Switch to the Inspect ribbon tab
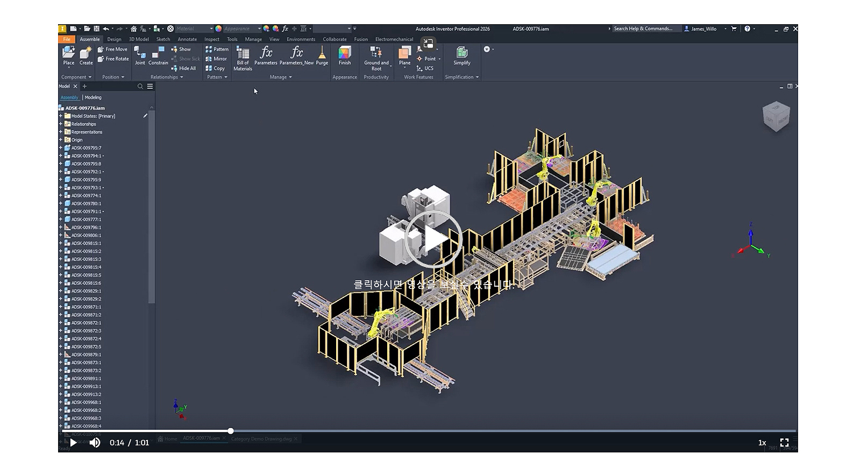The width and height of the screenshot is (868, 475). (x=211, y=39)
